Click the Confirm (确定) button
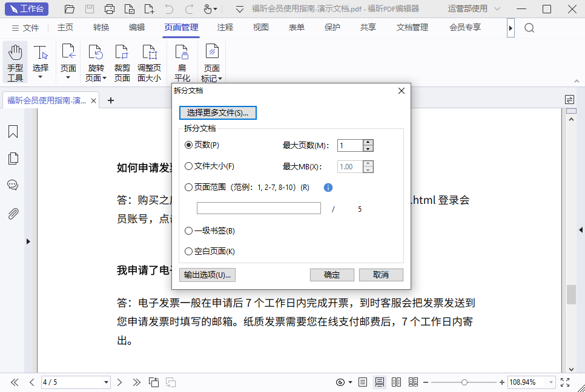 pos(332,275)
